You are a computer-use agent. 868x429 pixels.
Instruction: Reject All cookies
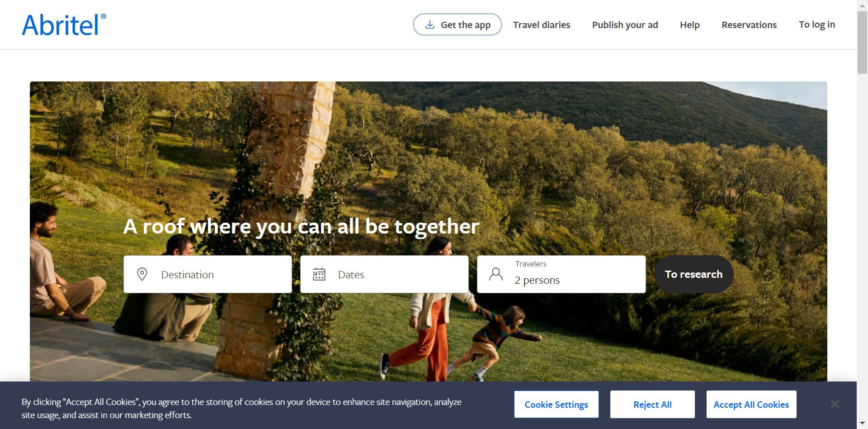[x=652, y=405]
